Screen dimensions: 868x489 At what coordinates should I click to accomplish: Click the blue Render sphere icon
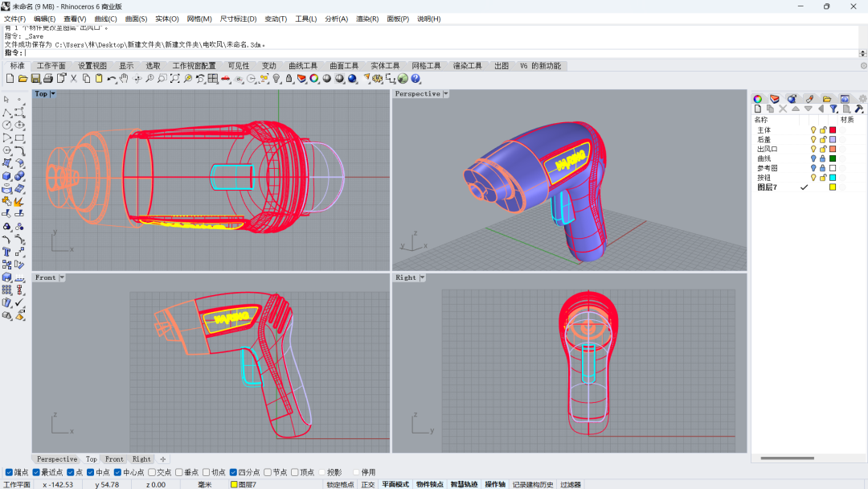(x=352, y=79)
